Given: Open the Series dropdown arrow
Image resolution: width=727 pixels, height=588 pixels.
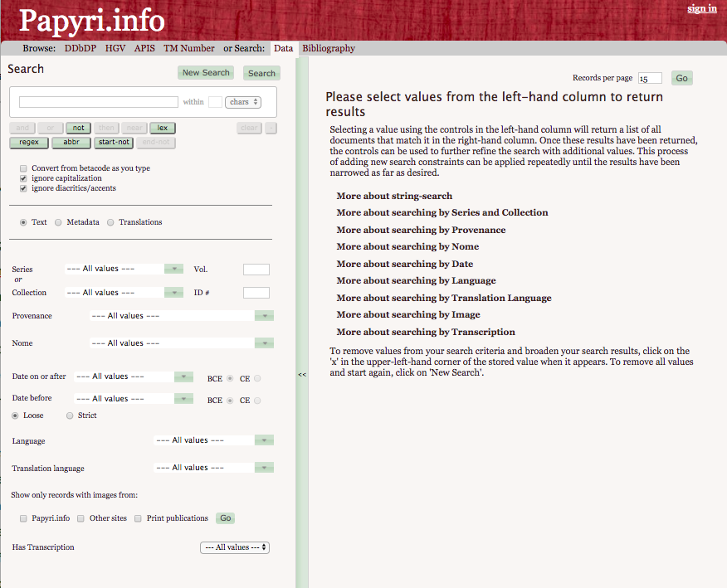Looking at the screenshot, I should (174, 269).
